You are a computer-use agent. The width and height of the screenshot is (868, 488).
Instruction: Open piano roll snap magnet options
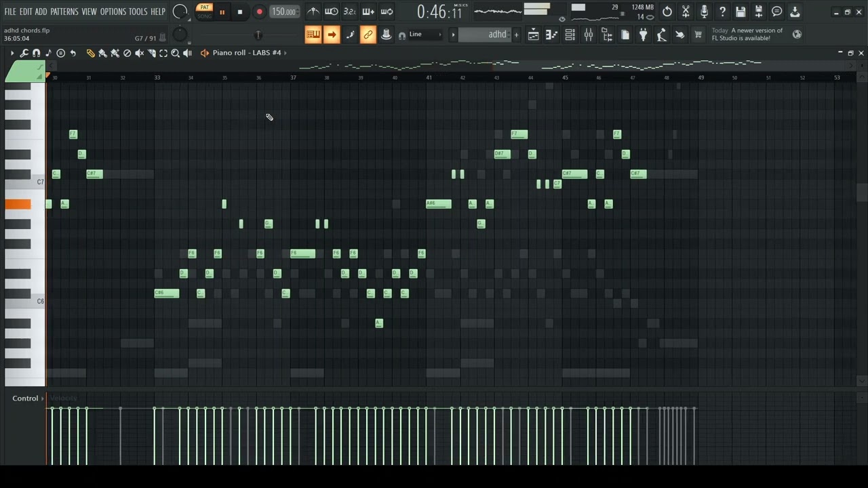(37, 53)
